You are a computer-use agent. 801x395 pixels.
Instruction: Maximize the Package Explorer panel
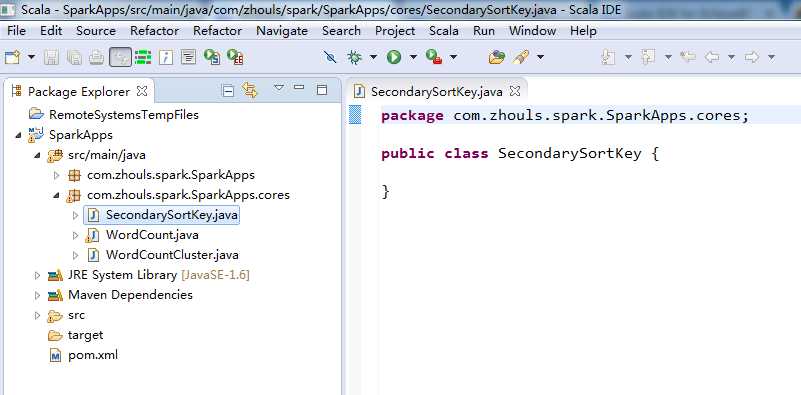click(322, 90)
